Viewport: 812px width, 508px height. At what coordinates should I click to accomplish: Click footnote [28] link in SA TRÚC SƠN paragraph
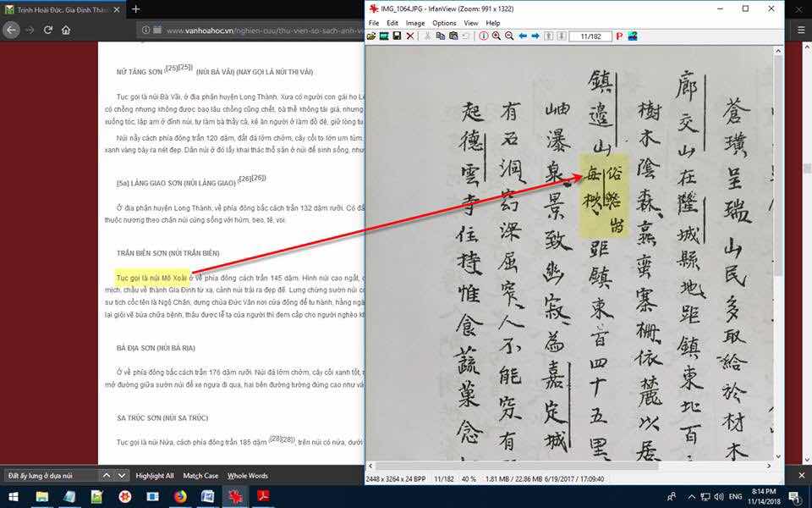[x=283, y=439]
